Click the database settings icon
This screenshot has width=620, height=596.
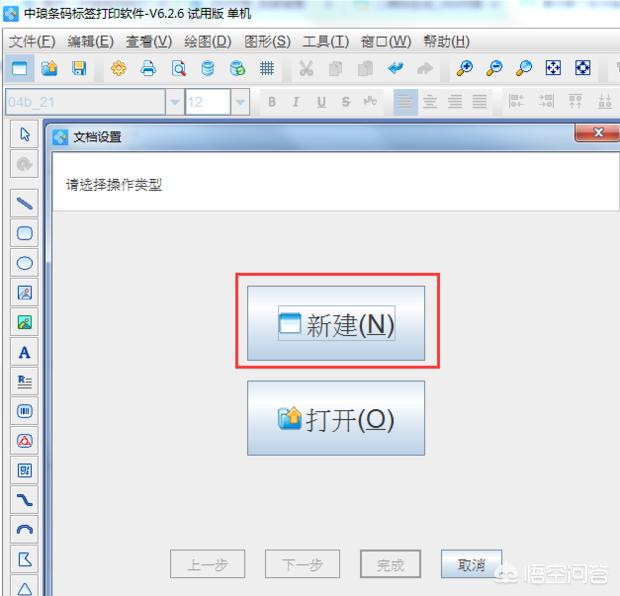tap(208, 69)
